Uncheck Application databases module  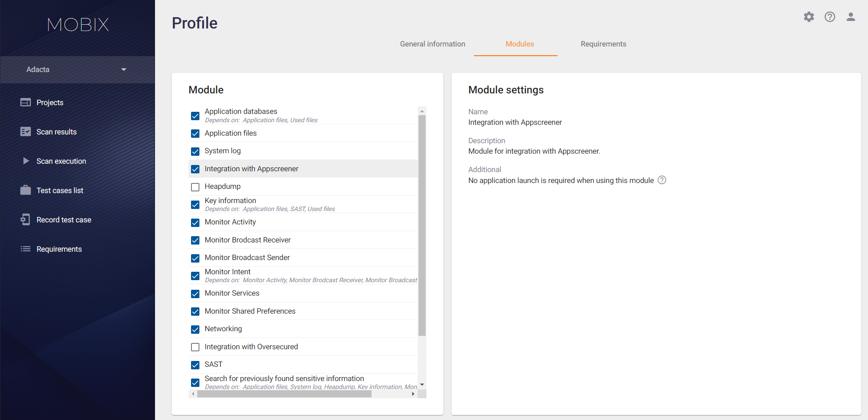click(x=195, y=116)
